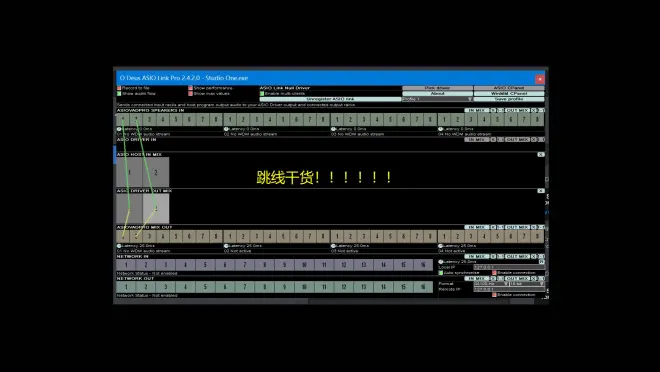660x372 pixels.
Task: Select MIX OUT channel 6 above '03 Not active'
Action: click(404, 236)
